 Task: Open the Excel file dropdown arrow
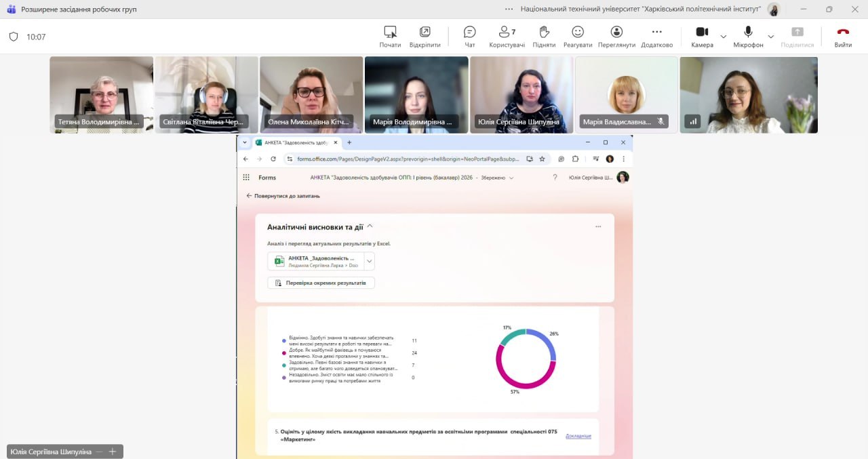(x=369, y=261)
